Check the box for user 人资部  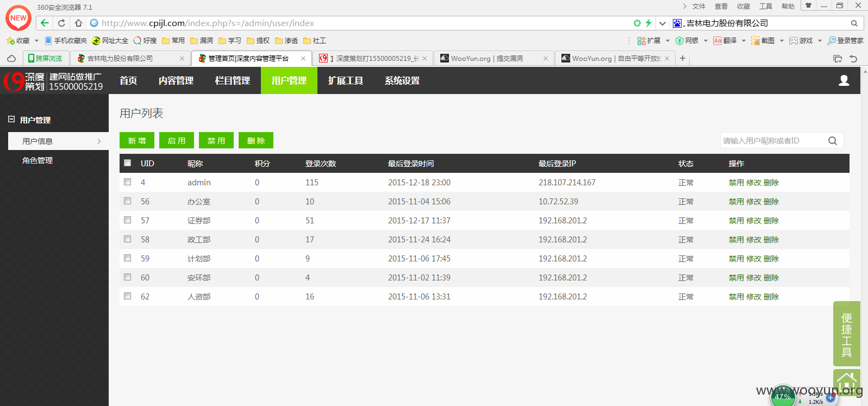coord(128,296)
